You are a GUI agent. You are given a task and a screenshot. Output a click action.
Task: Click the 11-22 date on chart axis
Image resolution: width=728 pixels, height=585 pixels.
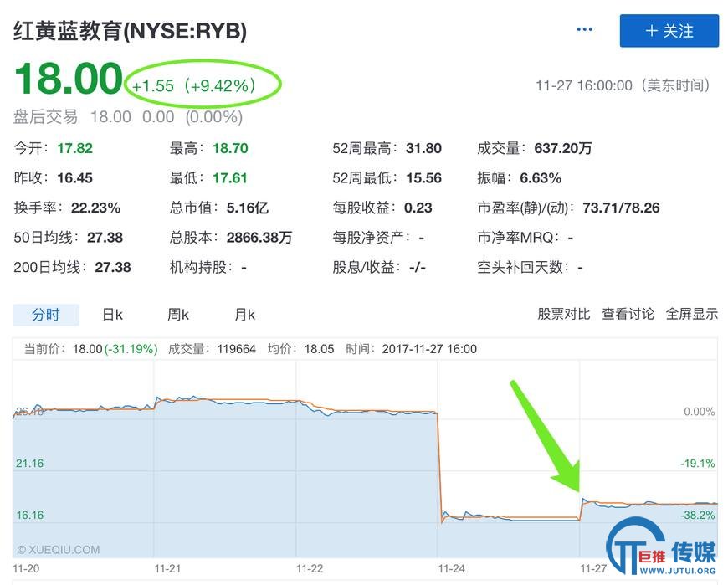(310, 569)
